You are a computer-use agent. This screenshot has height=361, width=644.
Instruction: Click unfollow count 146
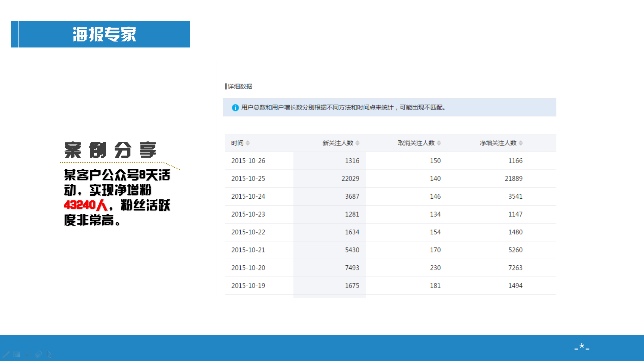pos(435,197)
